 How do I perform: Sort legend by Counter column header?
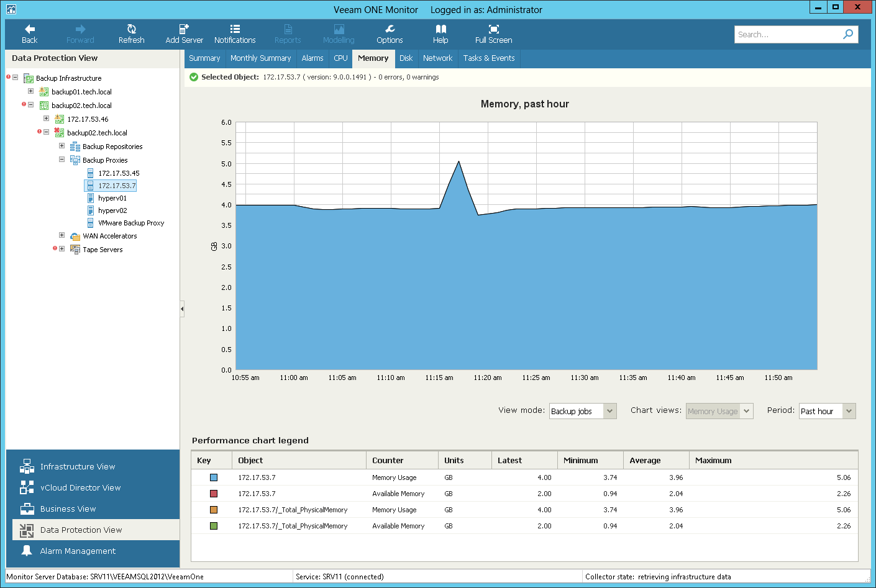(x=402, y=460)
